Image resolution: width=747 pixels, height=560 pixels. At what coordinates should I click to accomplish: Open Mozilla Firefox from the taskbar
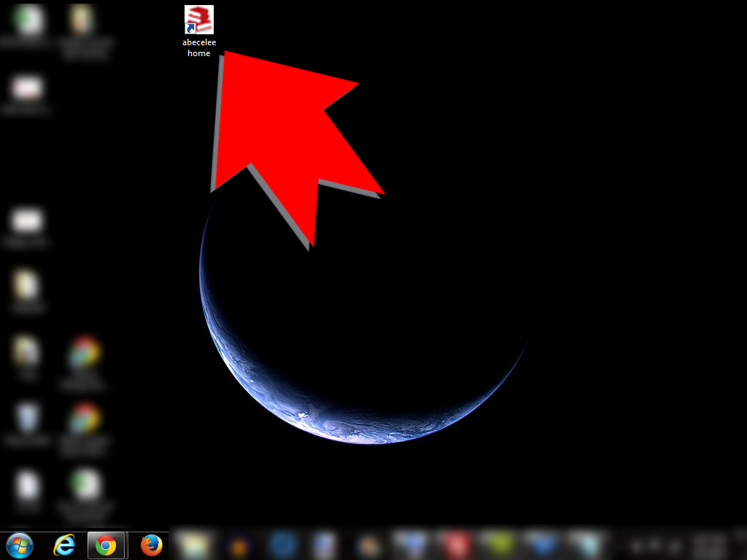(x=152, y=545)
